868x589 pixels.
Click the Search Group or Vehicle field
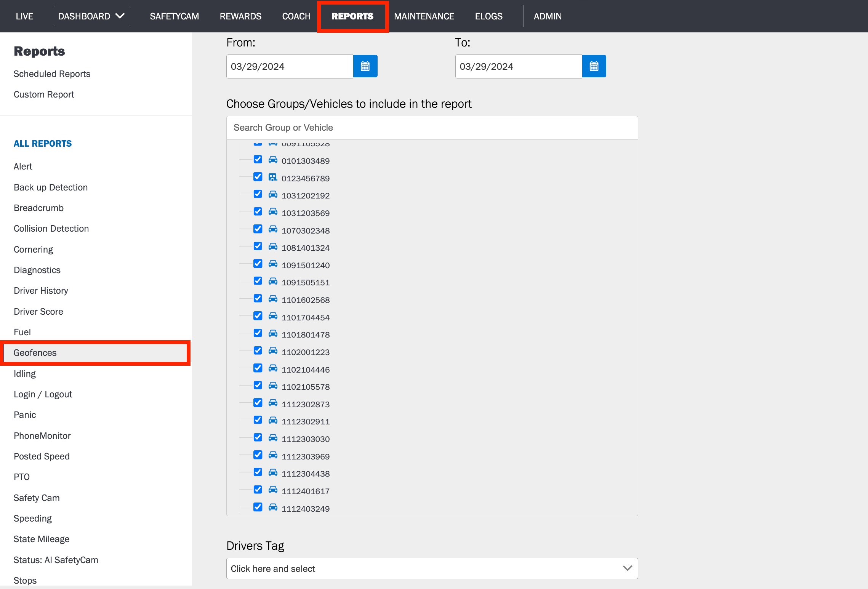click(x=432, y=128)
